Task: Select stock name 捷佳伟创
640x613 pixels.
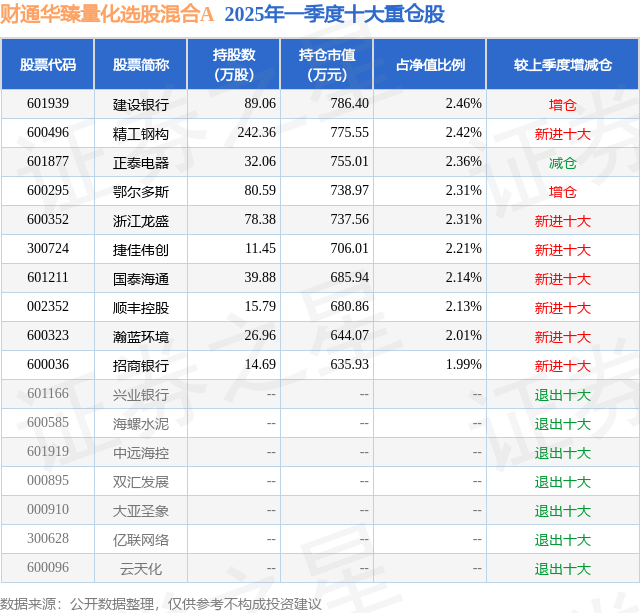Action: click(141, 249)
